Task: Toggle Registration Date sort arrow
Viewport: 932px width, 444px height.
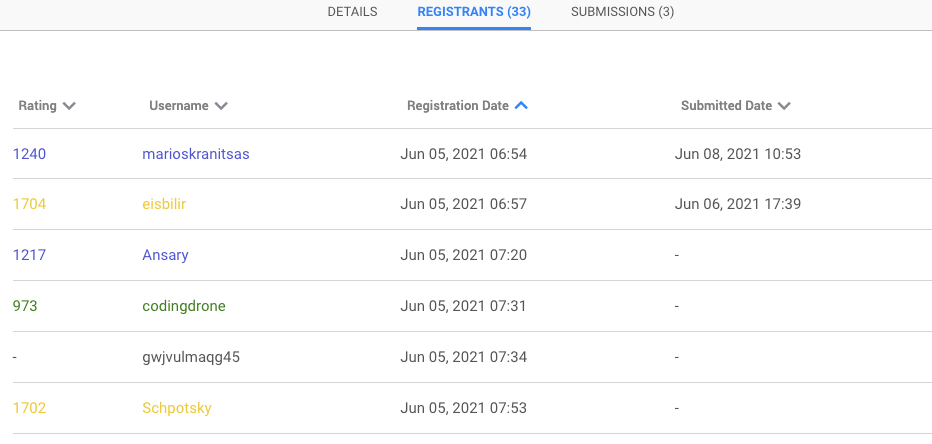Action: (521, 105)
